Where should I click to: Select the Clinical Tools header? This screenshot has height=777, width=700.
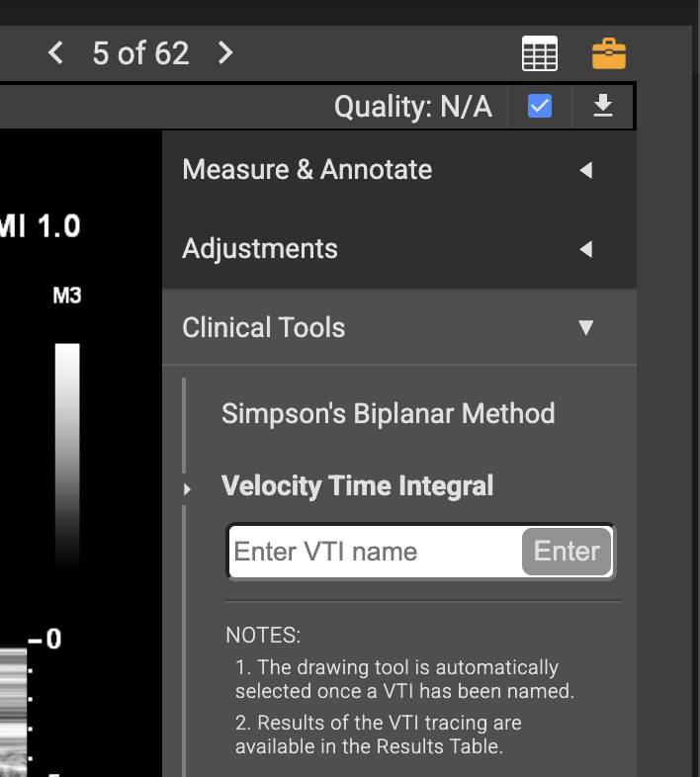click(x=399, y=327)
